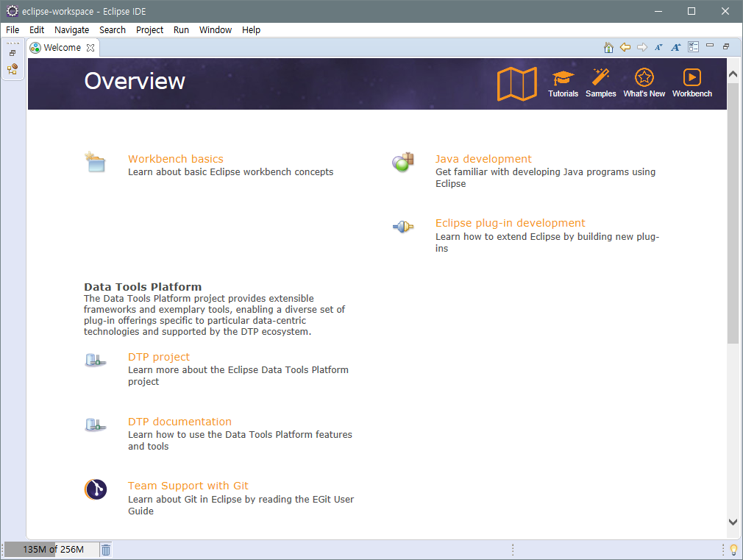Minimize the Welcome view
Image resolution: width=743 pixels, height=560 pixels.
[x=710, y=46]
